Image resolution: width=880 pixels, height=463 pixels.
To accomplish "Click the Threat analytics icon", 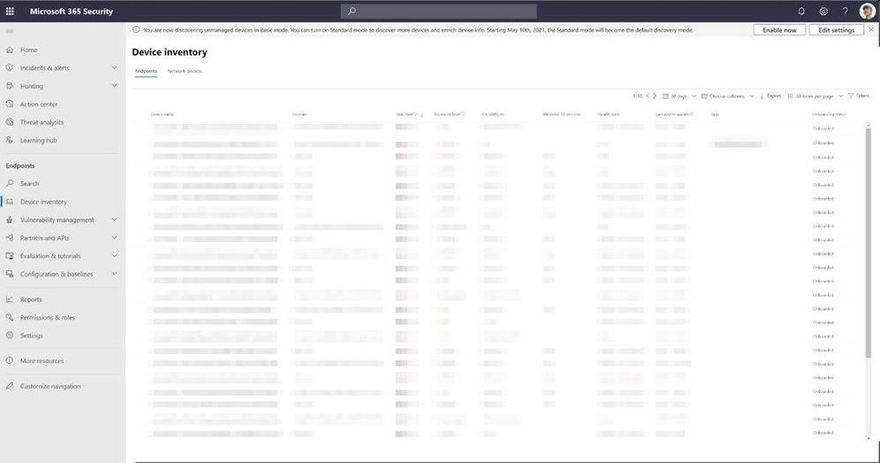I will pos(10,122).
